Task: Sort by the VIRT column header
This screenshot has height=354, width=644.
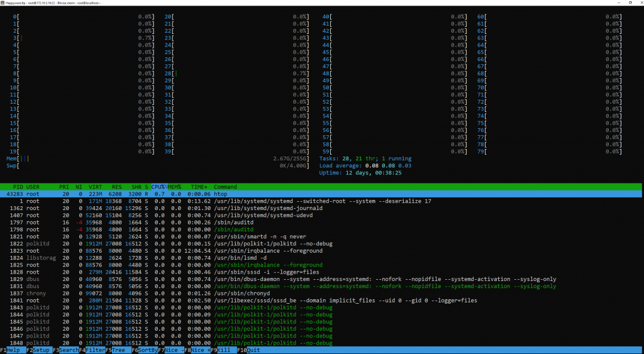Action: pos(96,187)
